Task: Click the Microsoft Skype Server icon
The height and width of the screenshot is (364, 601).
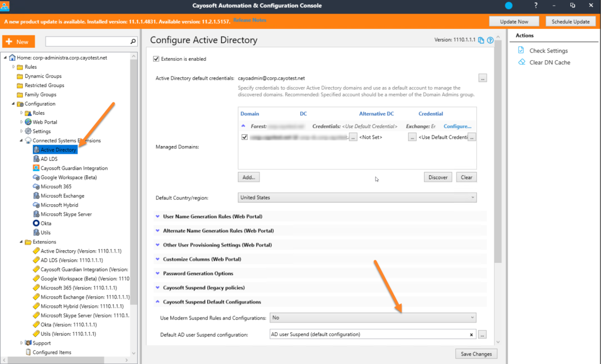Action: [x=36, y=214]
